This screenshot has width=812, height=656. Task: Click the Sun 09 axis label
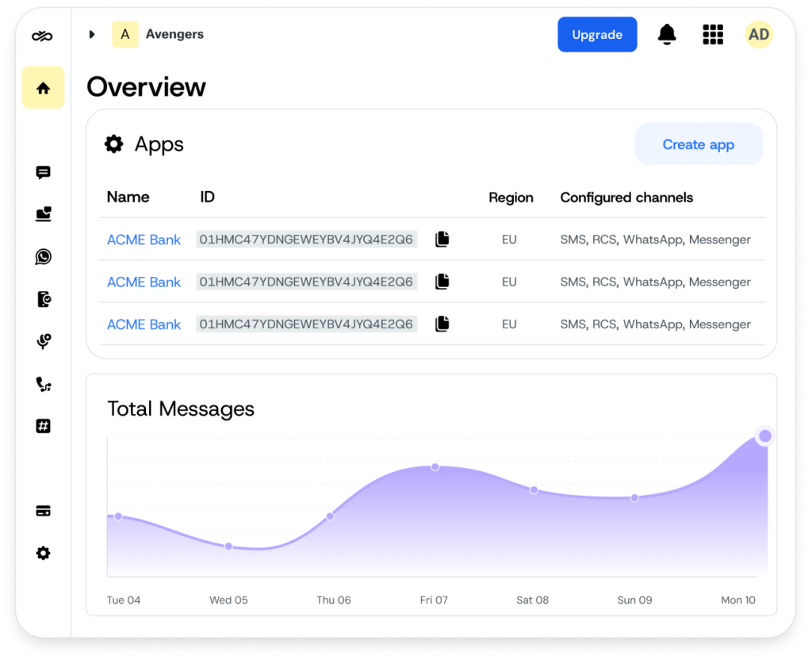(x=634, y=600)
